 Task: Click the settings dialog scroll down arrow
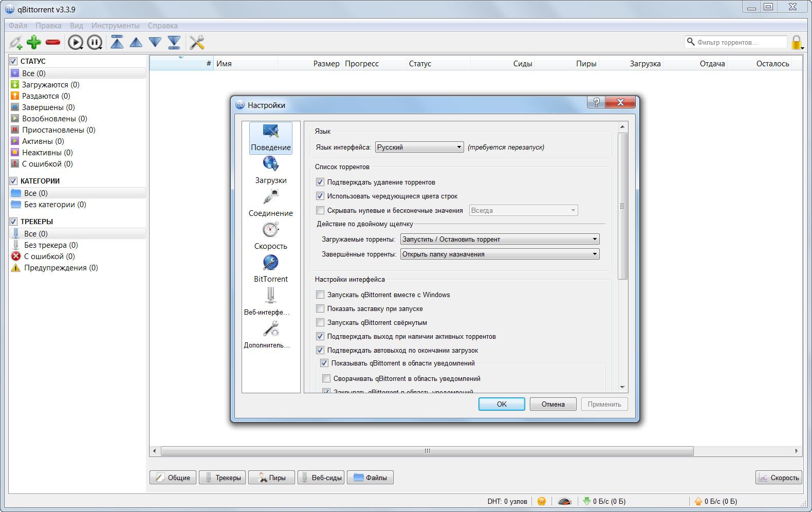[x=622, y=387]
